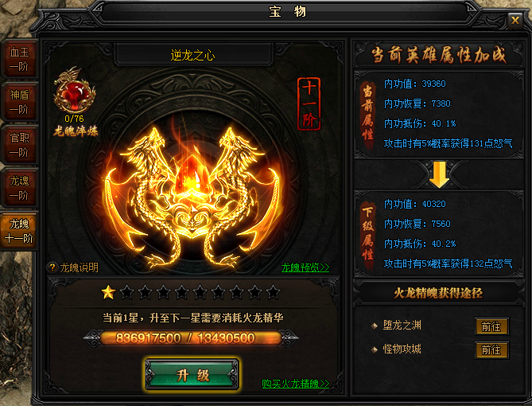The image size is (532, 406).
Task: Open the 购买火龙精魄 purchase link
Action: [x=296, y=384]
